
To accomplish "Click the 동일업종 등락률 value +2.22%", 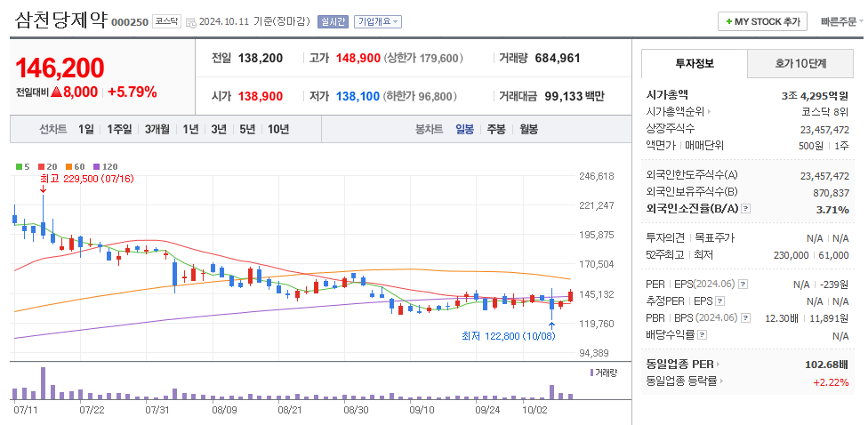I will pos(831,381).
